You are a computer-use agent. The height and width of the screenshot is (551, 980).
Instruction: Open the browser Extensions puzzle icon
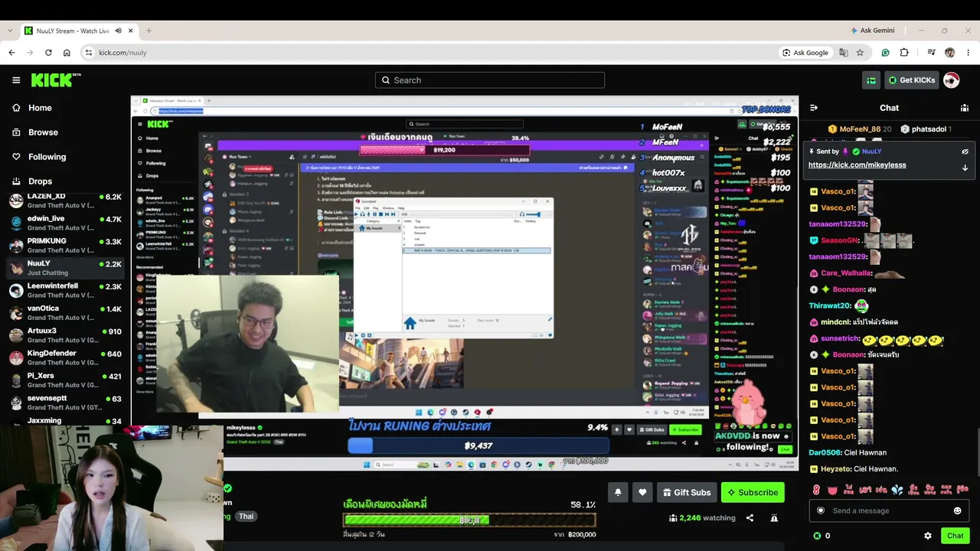point(904,52)
